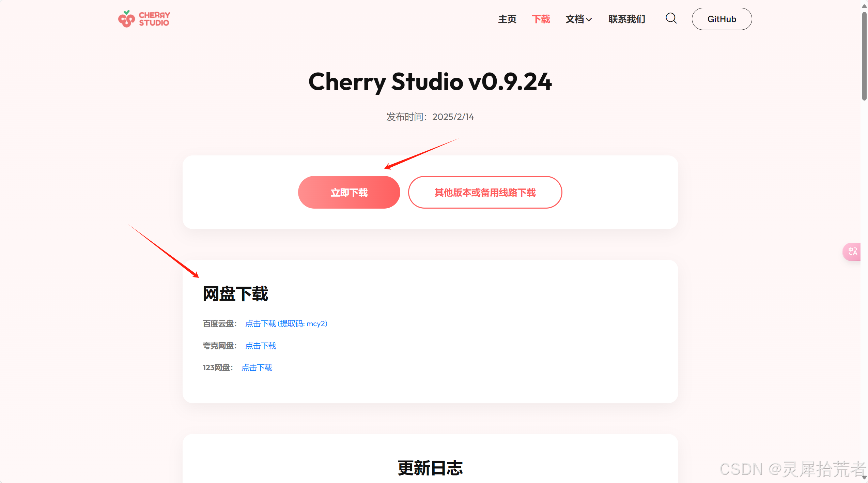This screenshot has width=868, height=483.
Task: Click the GitHub button
Action: click(722, 19)
